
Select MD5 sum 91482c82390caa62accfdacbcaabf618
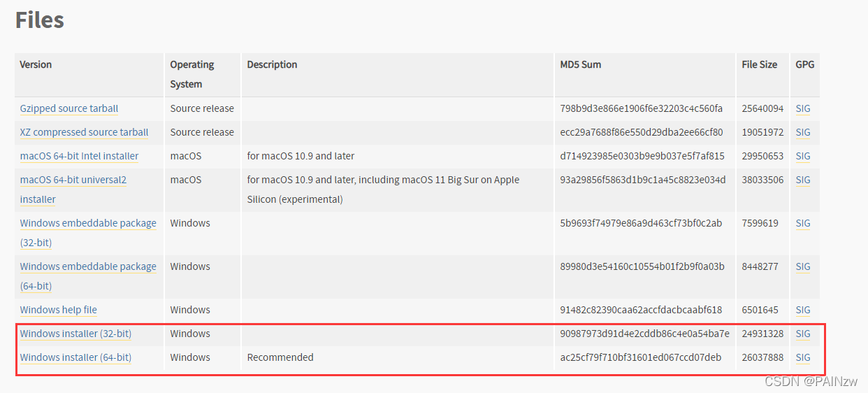coord(641,310)
